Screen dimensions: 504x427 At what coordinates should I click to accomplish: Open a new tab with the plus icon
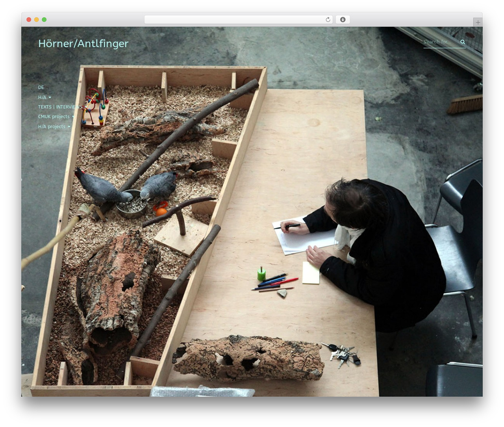[478, 22]
